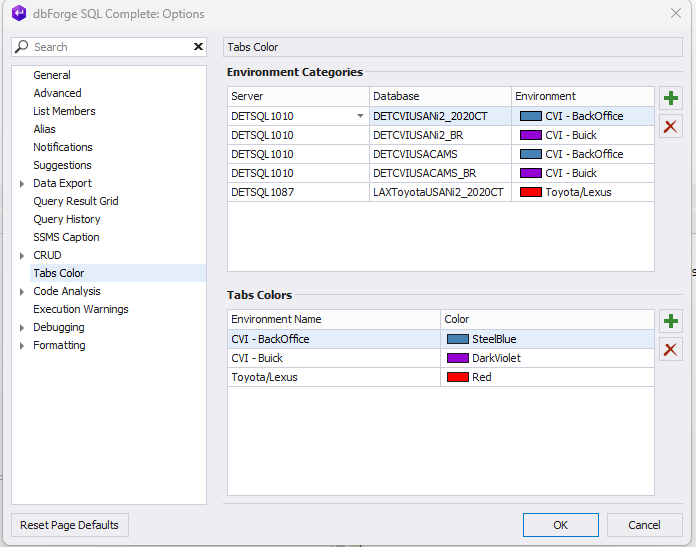
Task: Select Code Analysis label in tree
Action: click(x=67, y=291)
